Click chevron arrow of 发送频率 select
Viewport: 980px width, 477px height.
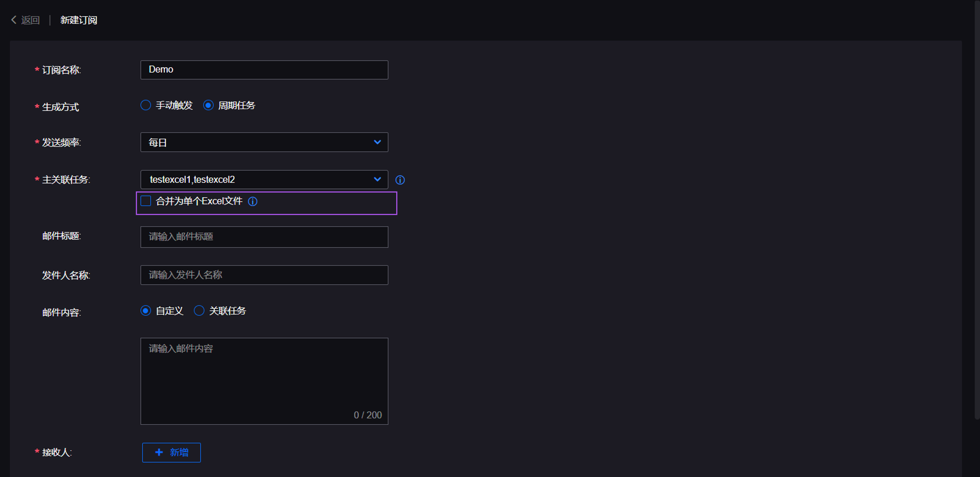pyautogui.click(x=377, y=142)
